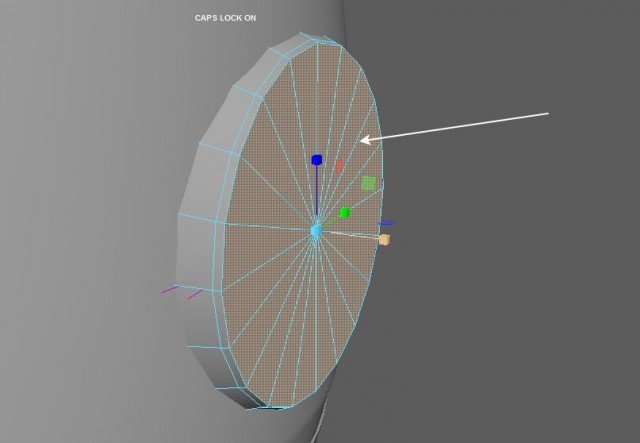Click the cyan center handle of the manipulator
The height and width of the screenshot is (443, 640).
(x=315, y=231)
